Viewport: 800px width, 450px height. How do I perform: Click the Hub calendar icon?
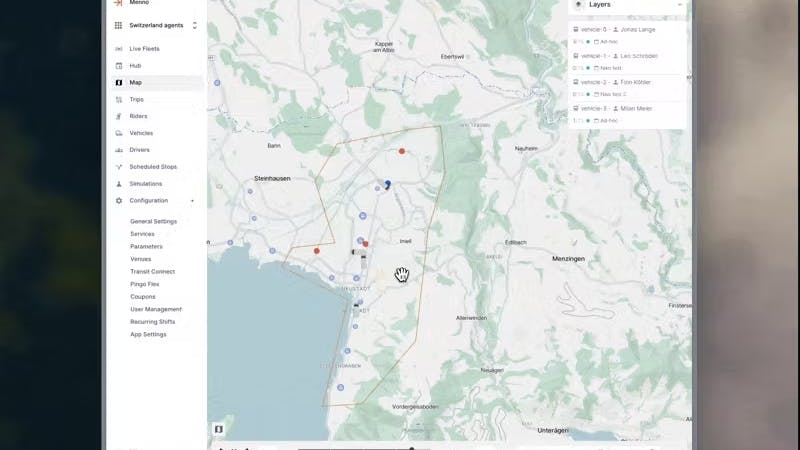[119, 66]
